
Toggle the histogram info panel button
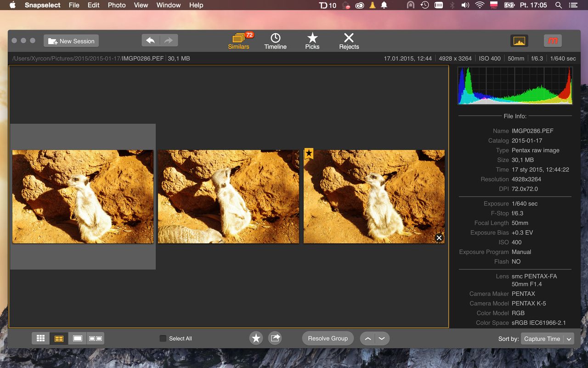click(x=519, y=41)
